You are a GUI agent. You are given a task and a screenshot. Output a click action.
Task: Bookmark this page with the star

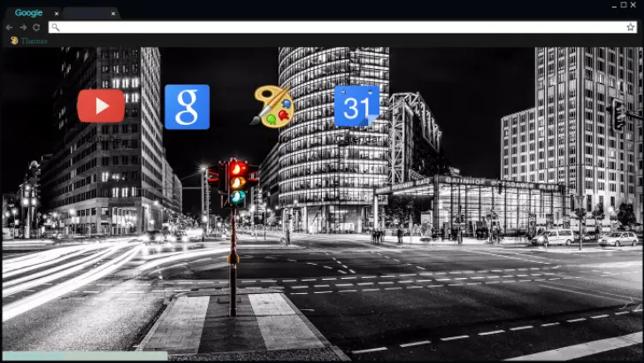pyautogui.click(x=631, y=27)
